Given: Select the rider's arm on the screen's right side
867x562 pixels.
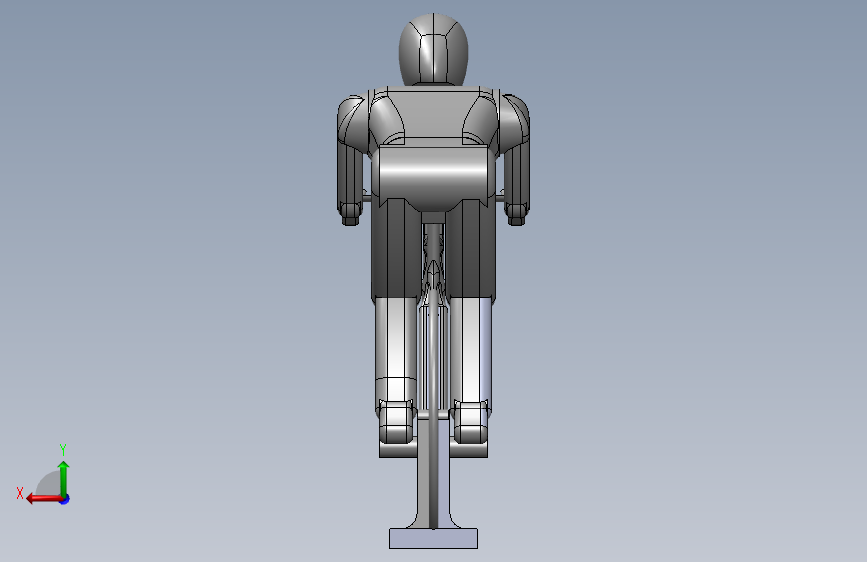Looking at the screenshot, I should tap(515, 160).
